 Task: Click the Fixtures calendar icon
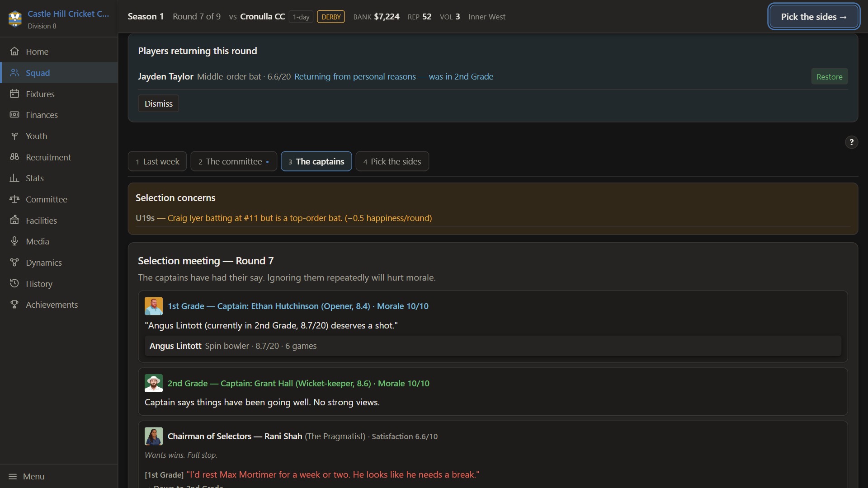pyautogui.click(x=14, y=94)
